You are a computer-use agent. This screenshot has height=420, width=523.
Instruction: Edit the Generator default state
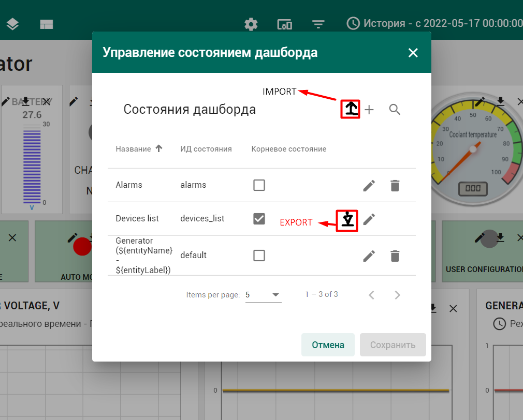[369, 256]
